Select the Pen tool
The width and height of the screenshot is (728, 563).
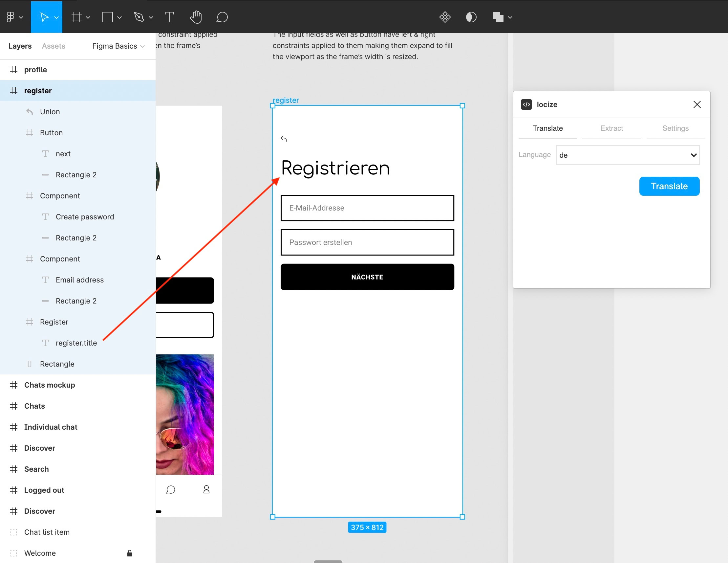pos(139,17)
